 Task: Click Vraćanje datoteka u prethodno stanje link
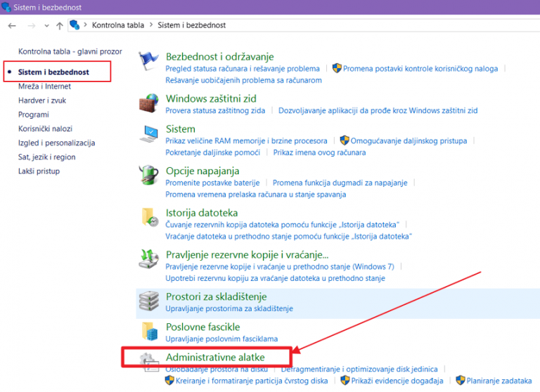click(x=288, y=237)
